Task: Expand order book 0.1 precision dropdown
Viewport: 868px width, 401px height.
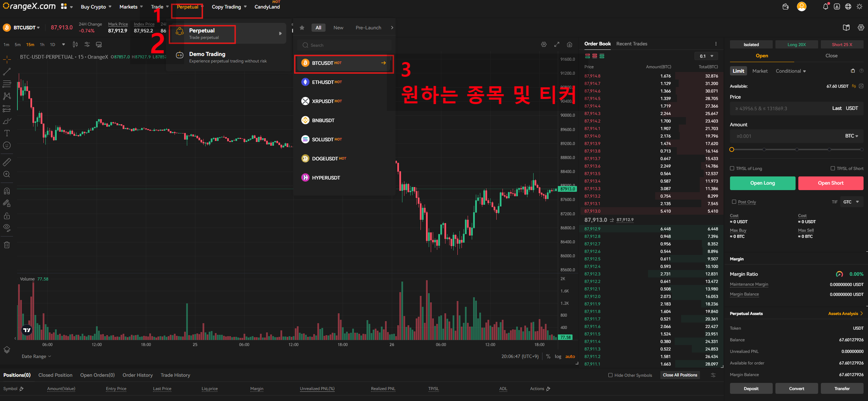Action: 706,56
